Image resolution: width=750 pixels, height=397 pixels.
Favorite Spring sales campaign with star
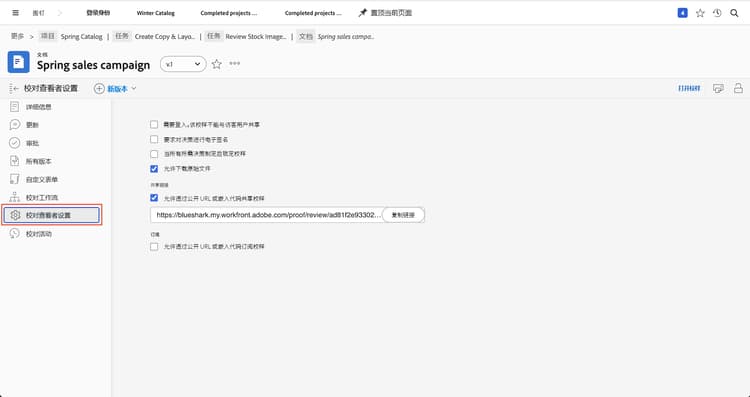tap(217, 64)
